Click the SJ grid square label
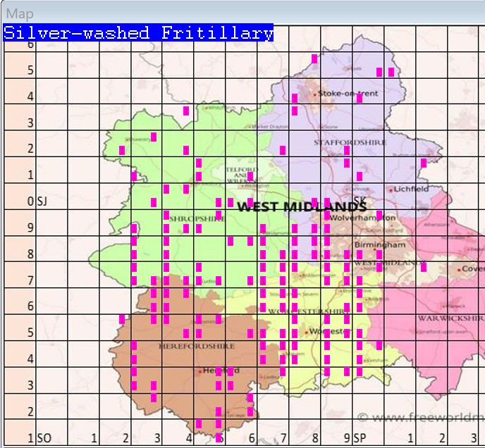The image size is (485, 448). point(42,202)
